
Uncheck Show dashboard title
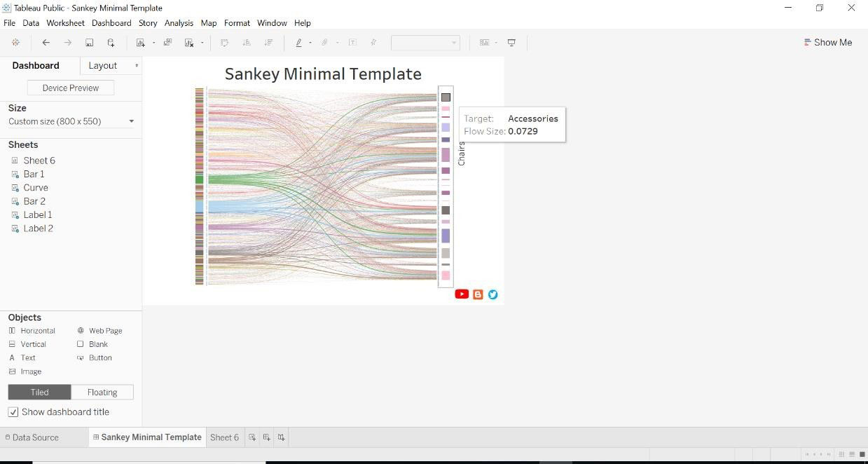click(13, 411)
